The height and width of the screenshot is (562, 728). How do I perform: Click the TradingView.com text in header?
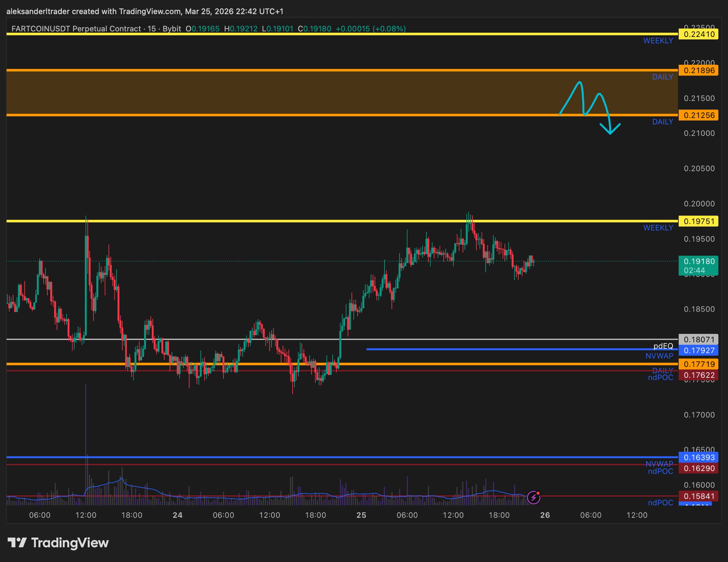coord(150,11)
